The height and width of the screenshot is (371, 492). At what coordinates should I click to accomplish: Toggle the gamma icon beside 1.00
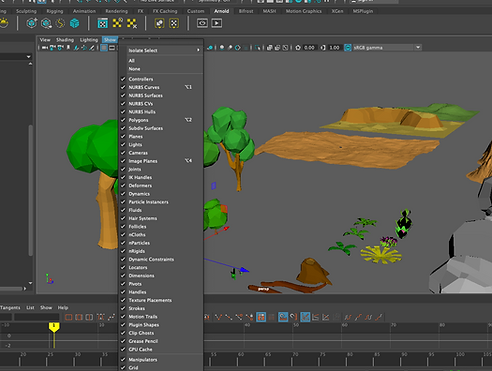tap(323, 48)
